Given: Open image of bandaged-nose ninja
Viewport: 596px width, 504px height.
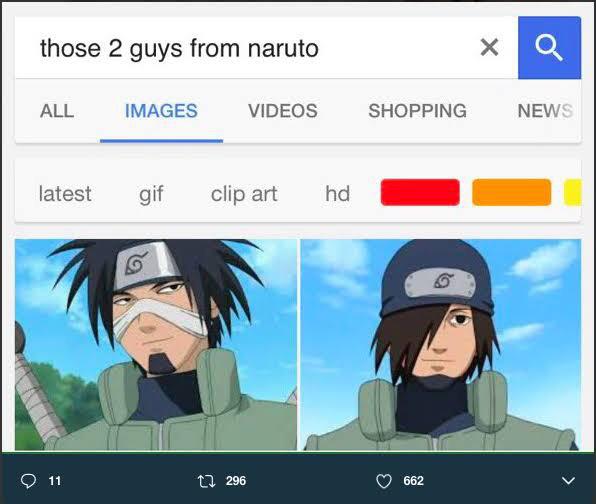Looking at the screenshot, I should click(156, 345).
